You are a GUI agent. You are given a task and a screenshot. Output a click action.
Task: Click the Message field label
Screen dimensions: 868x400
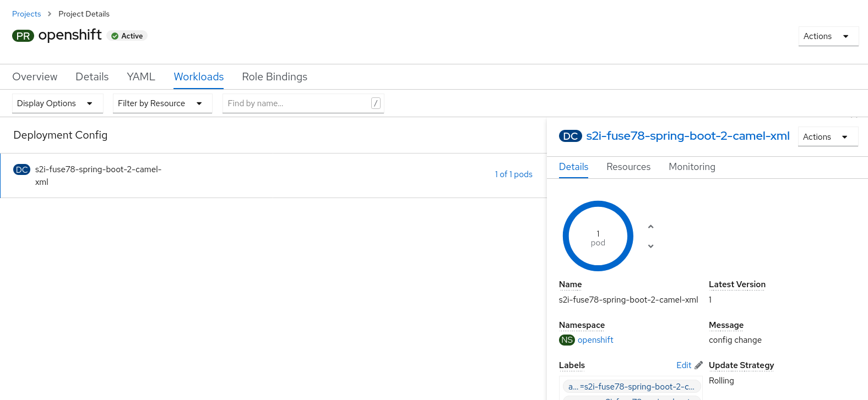click(726, 325)
